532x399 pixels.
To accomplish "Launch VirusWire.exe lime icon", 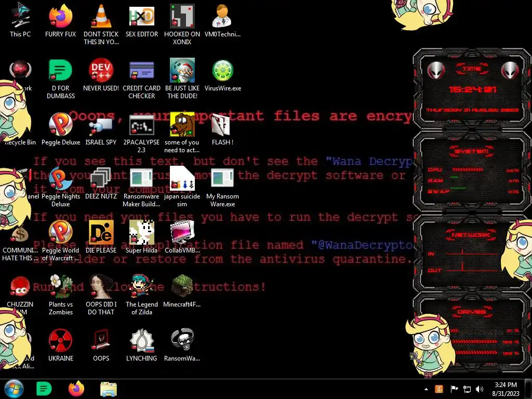I will click(222, 75).
